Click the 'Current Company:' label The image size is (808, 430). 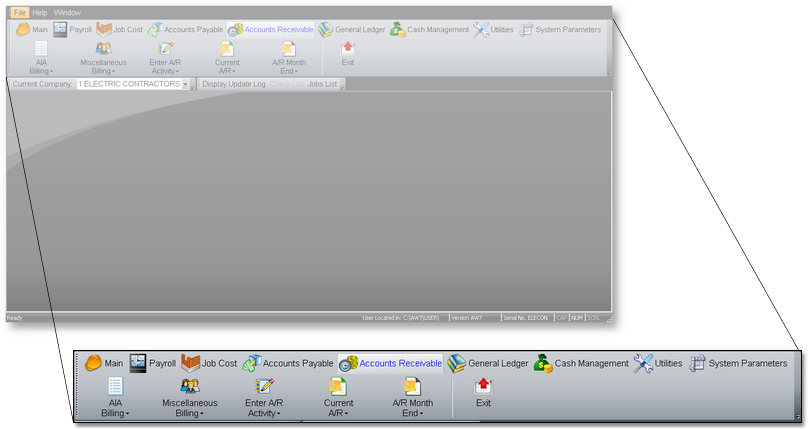42,84
